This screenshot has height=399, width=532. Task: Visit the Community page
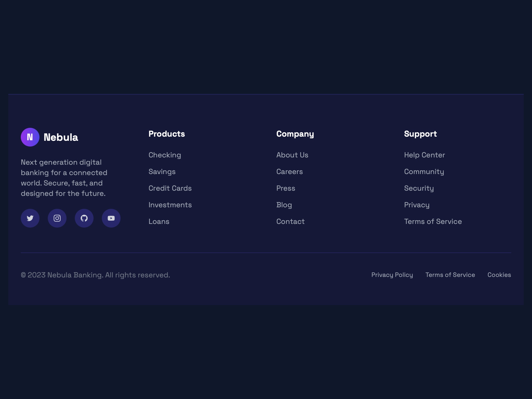pyautogui.click(x=424, y=171)
